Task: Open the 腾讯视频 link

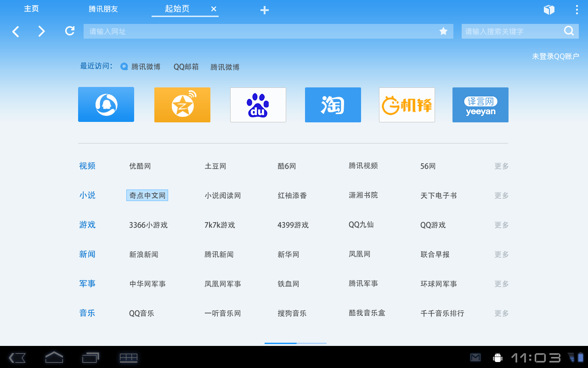Action: pos(363,166)
